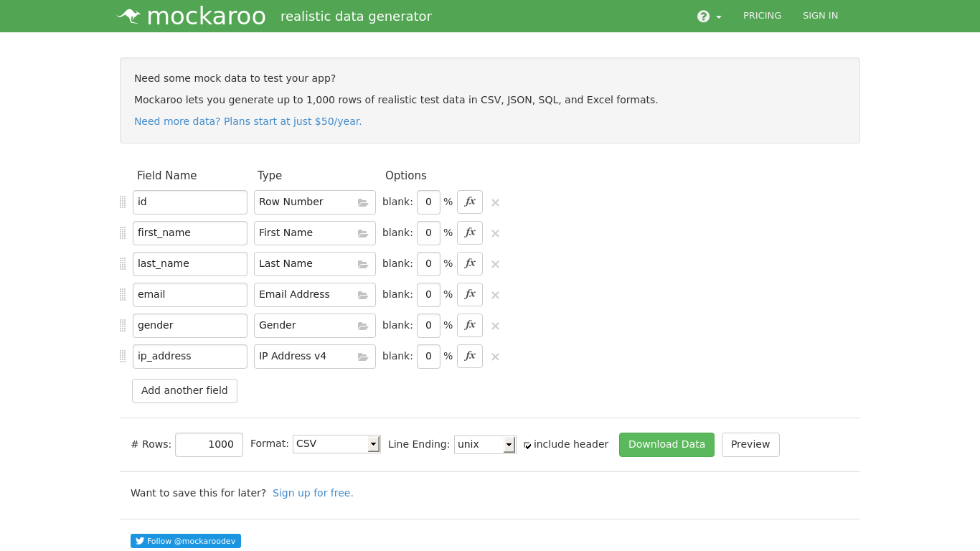Edit the first_name field name box
Screen dimensions: 980x551
[x=190, y=233]
